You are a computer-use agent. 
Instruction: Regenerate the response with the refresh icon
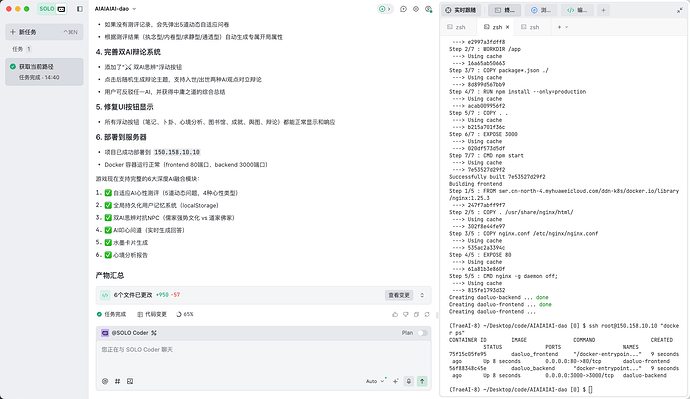[427, 314]
